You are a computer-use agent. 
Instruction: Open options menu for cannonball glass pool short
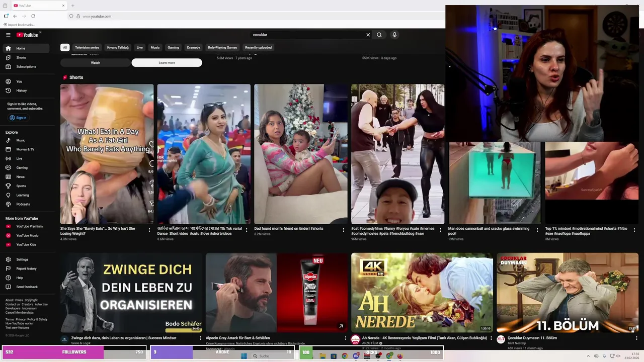537,230
